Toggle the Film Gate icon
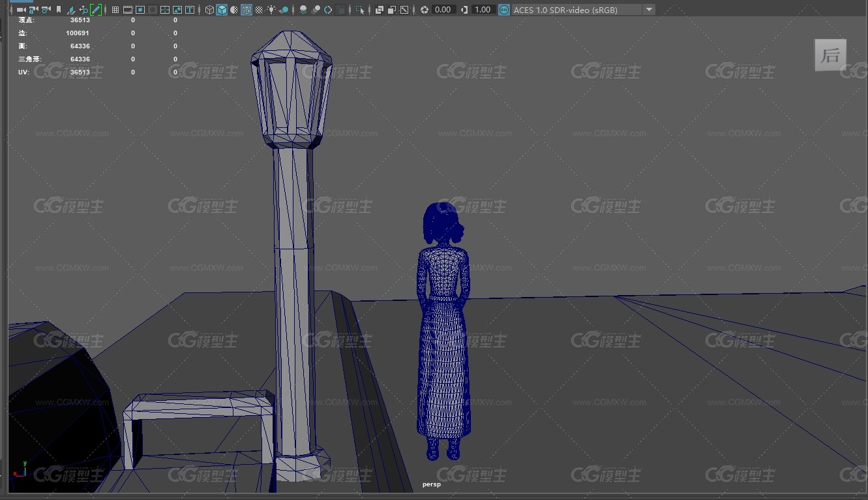The image size is (868, 500). [128, 10]
